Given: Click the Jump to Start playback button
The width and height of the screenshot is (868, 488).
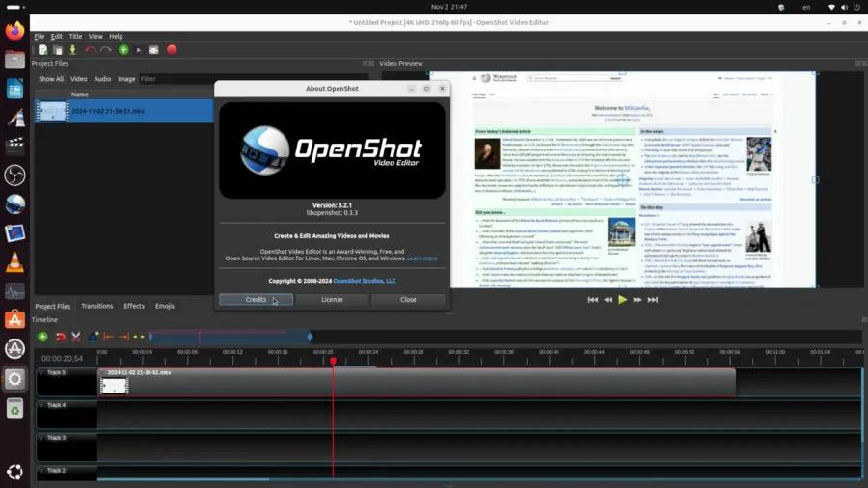Looking at the screenshot, I should click(x=593, y=299).
